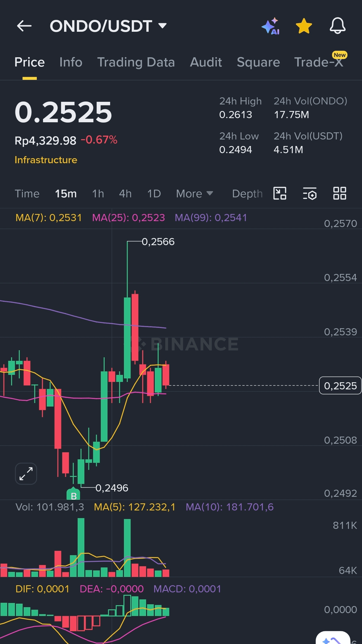
Task: Tap the DEA: -0,0000 label
Action: point(112,589)
